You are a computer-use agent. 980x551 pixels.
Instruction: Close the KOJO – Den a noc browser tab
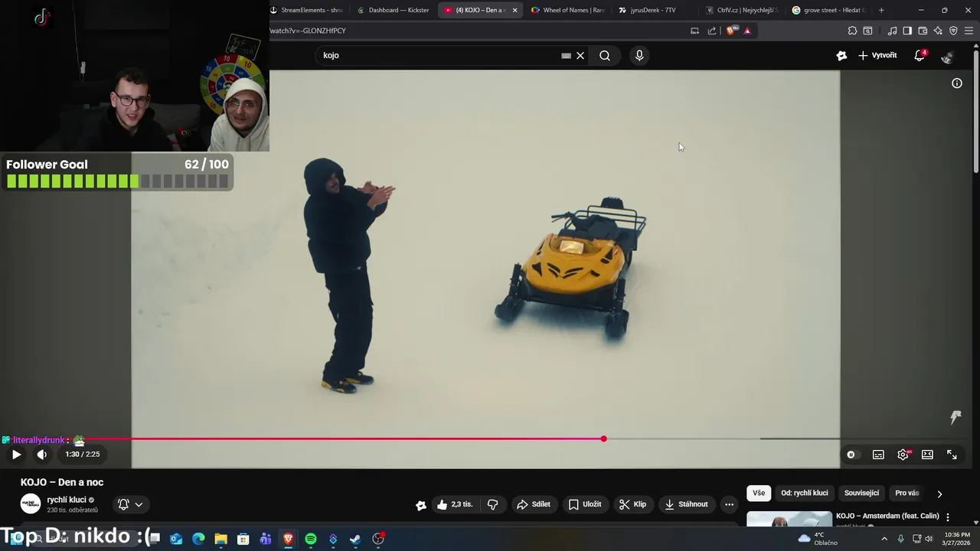coord(515,10)
